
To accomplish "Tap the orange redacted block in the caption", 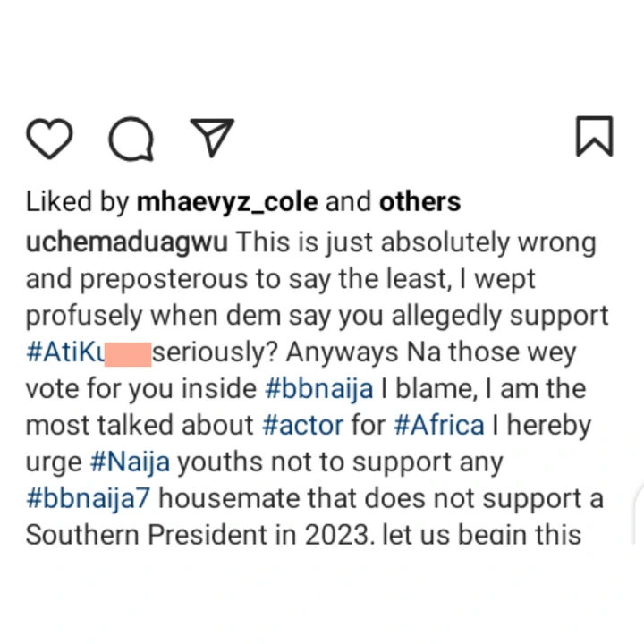I will click(127, 352).
